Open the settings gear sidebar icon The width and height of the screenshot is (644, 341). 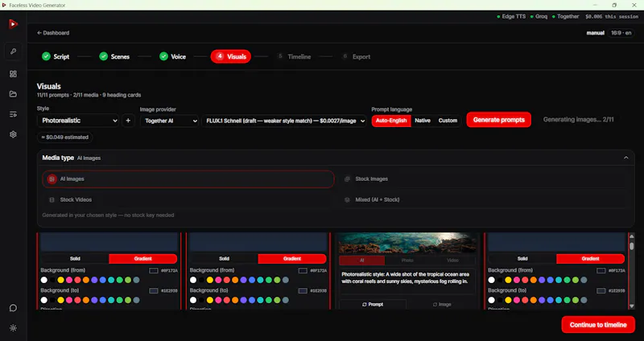(13, 134)
